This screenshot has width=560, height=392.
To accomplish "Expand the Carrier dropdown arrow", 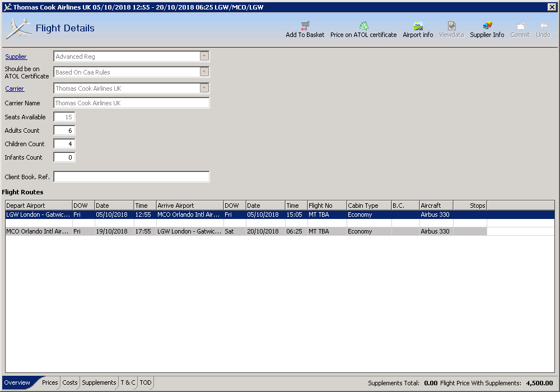I will tap(204, 88).
